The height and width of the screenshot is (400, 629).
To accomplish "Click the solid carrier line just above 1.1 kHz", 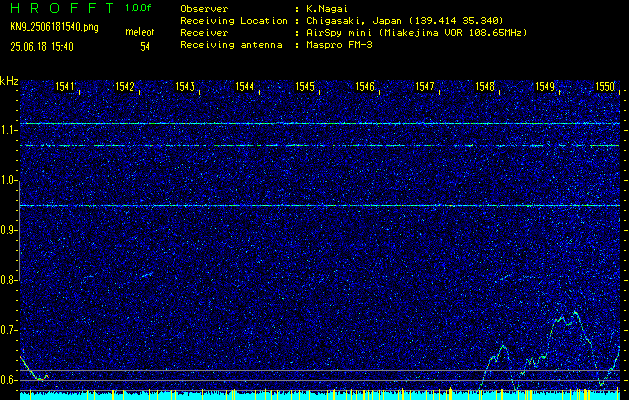I will [x=320, y=124].
